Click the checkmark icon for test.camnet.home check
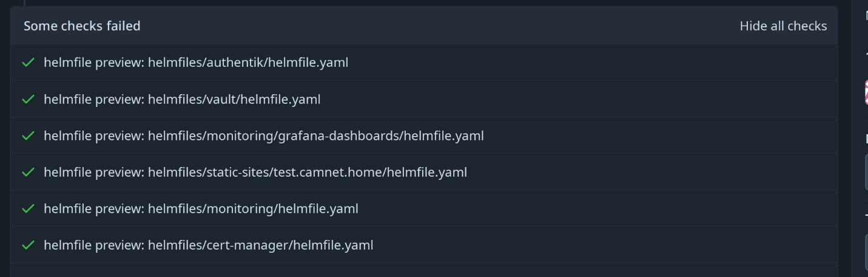This screenshot has height=277, width=868. coord(28,172)
